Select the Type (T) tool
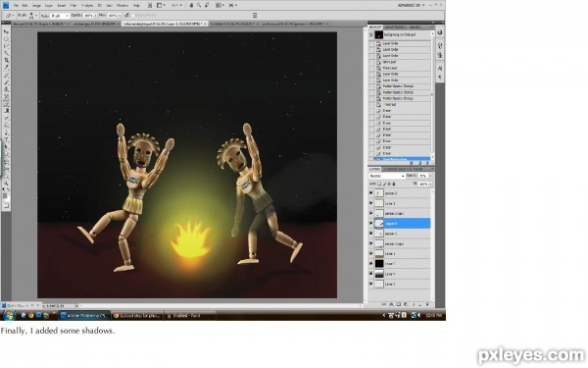 (6, 139)
